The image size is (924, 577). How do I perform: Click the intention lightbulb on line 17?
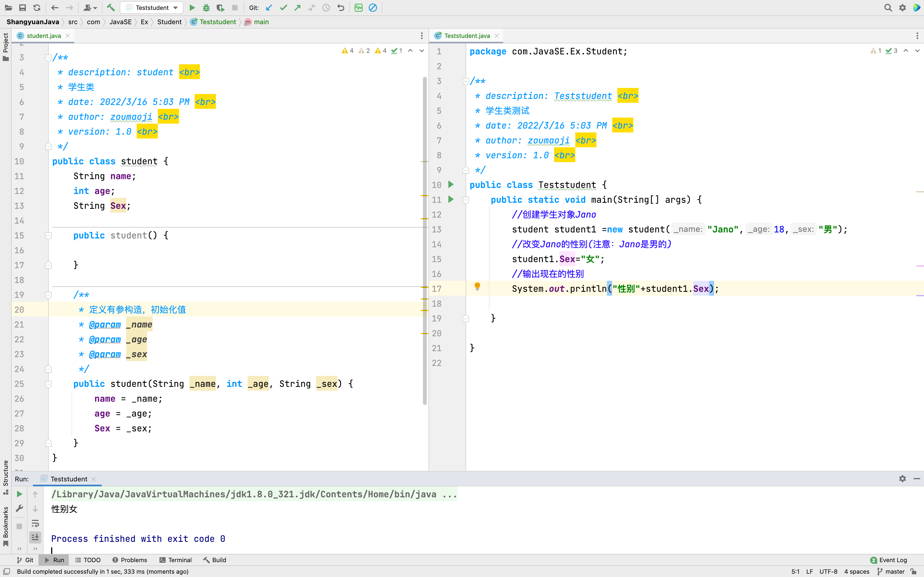tap(477, 286)
